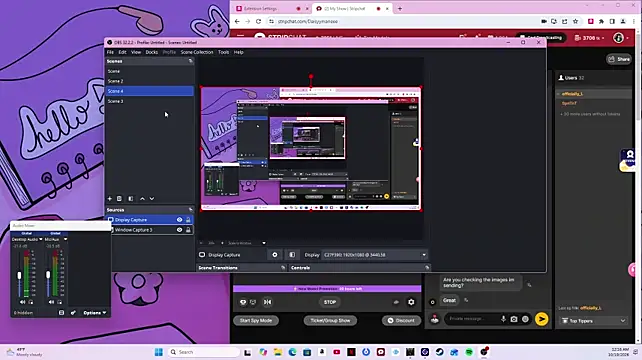Click the camera icon in message box
The width and height of the screenshot is (642, 360).
pyautogui.click(x=514, y=319)
